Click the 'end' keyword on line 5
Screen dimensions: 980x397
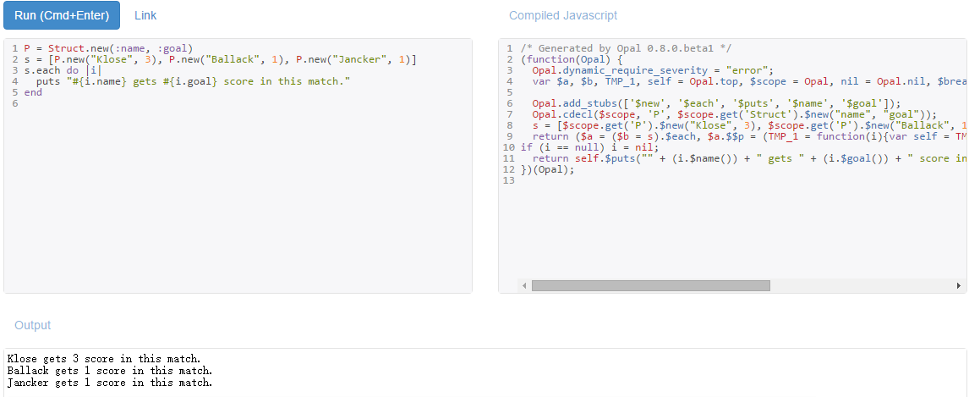pos(33,92)
